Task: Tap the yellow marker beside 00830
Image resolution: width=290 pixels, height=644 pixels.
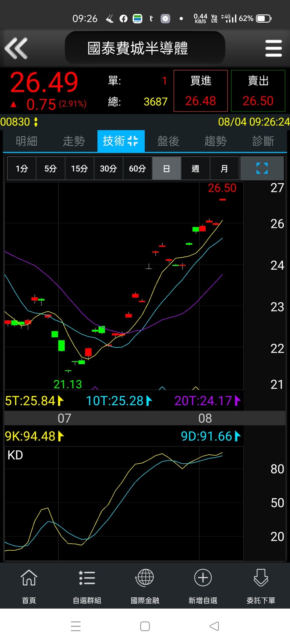Action: [36, 122]
